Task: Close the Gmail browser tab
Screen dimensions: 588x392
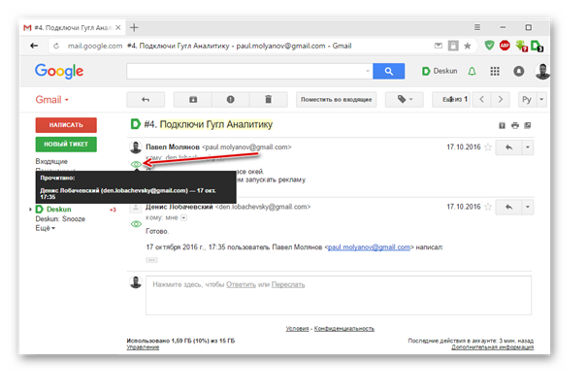Action: 117,27
